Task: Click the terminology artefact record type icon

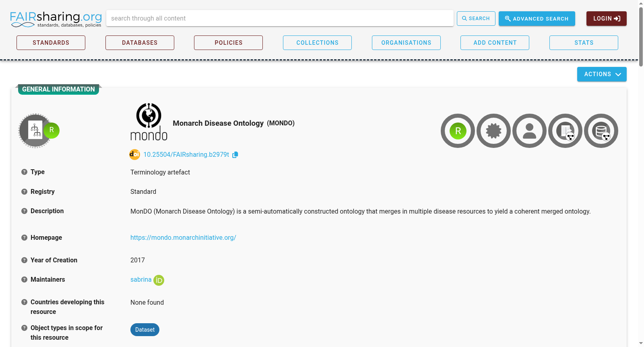Action: tap(35, 131)
